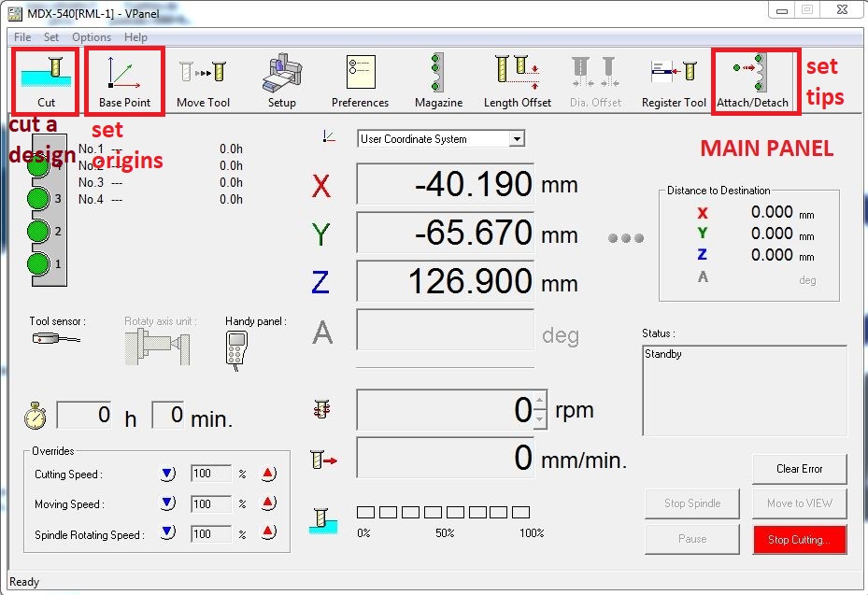Click the Y coordinate value field
This screenshot has width=868, height=595.
point(445,233)
